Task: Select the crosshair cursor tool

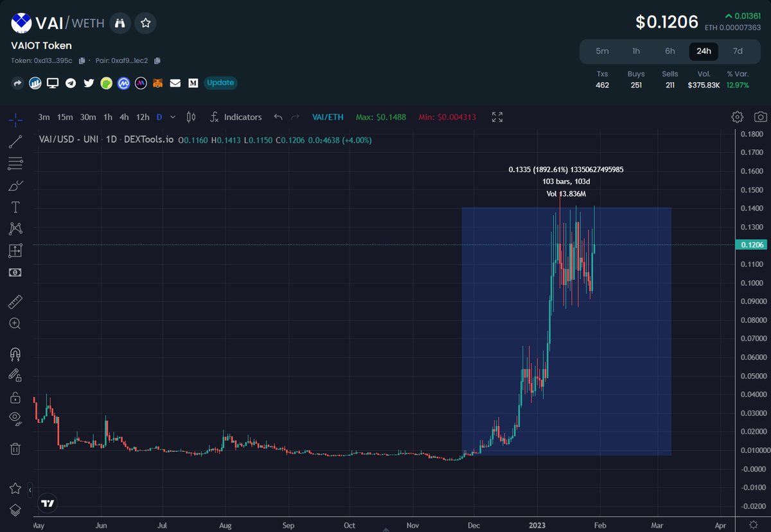Action: point(15,119)
